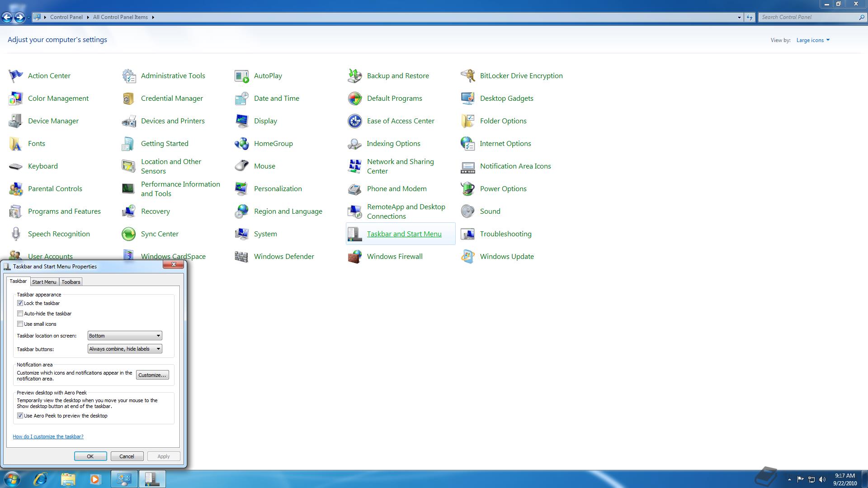Screen dimensions: 868x488
Task: Open the Display icon
Action: pos(242,121)
